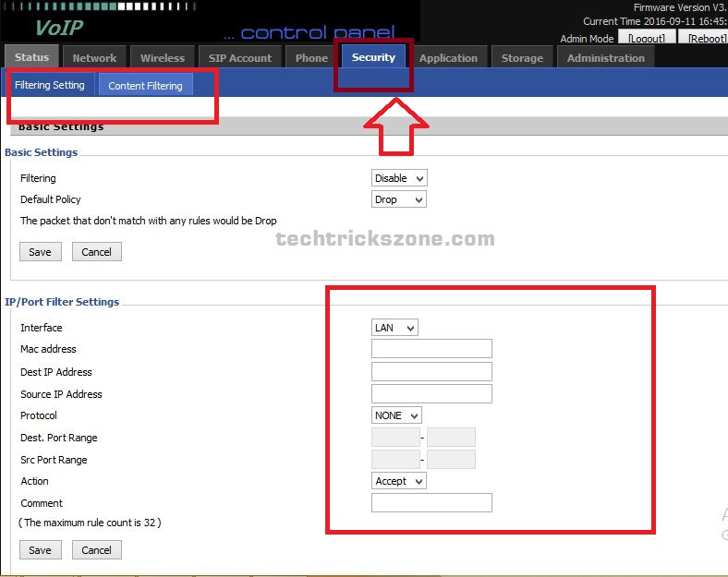
Task: Switch to the Network tab
Action: (x=94, y=57)
